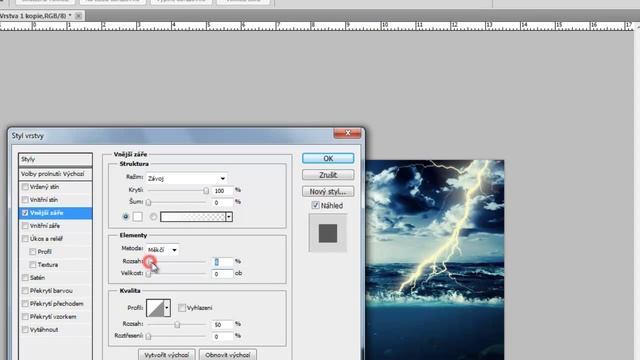Screen dimensions: 640x360
Task: Click the Obnovit výchozí button
Action: coord(228,355)
